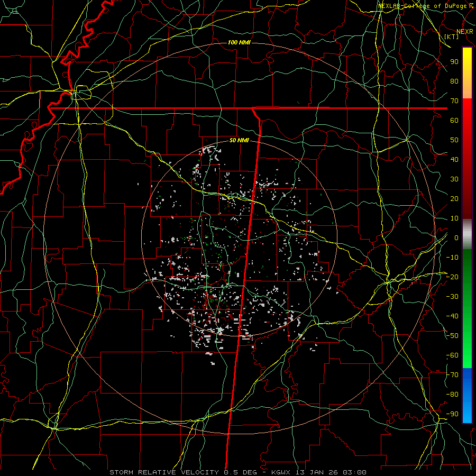Click the -30 label on the velocity scale
This screenshot has width=476, height=476.
[x=452, y=297]
